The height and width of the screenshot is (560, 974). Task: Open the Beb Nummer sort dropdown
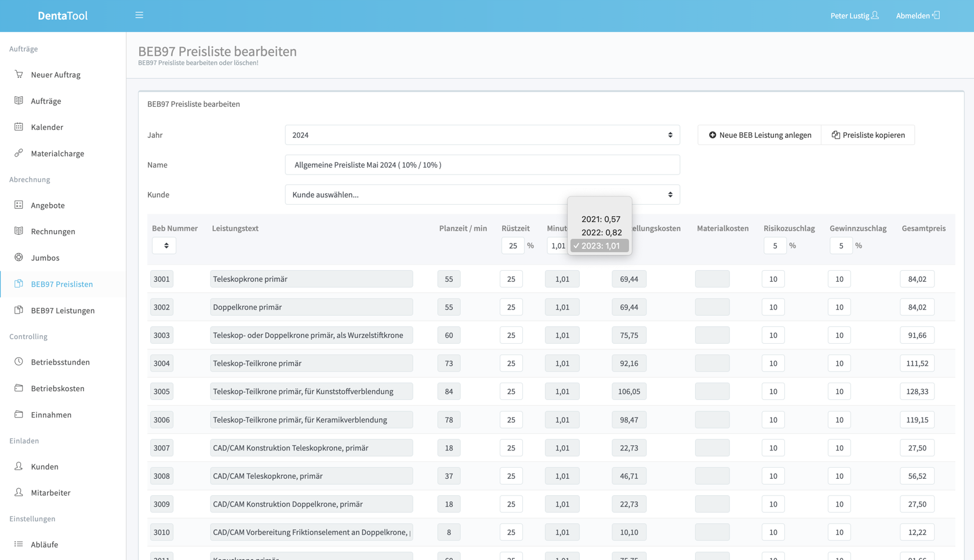pyautogui.click(x=164, y=246)
